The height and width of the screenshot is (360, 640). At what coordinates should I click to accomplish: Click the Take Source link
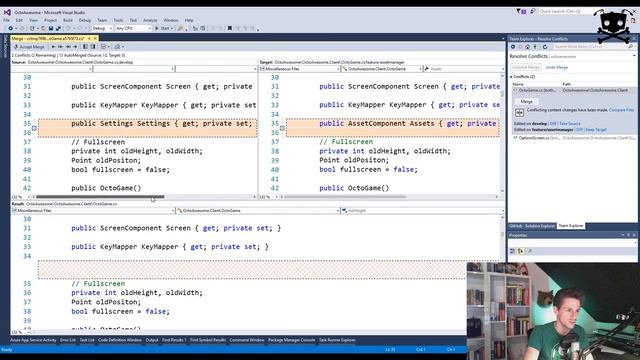click(x=570, y=123)
